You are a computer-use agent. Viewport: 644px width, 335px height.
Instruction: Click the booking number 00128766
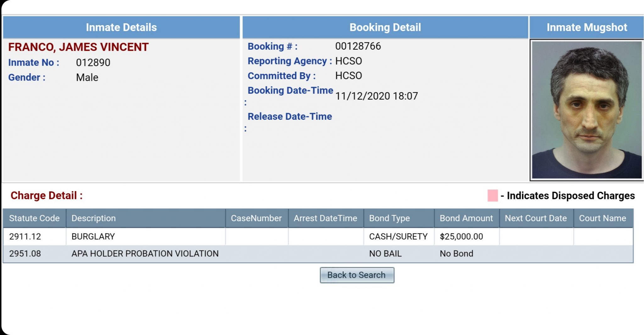[x=358, y=46]
